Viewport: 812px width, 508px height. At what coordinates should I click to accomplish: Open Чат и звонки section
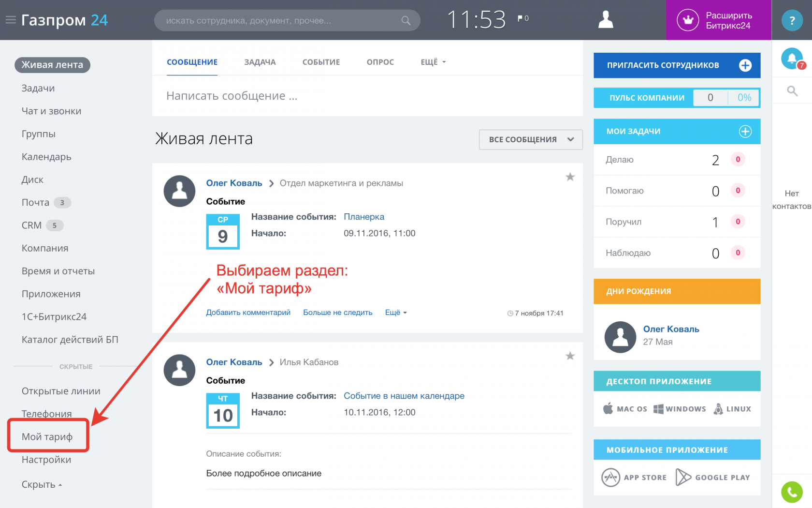click(x=51, y=111)
